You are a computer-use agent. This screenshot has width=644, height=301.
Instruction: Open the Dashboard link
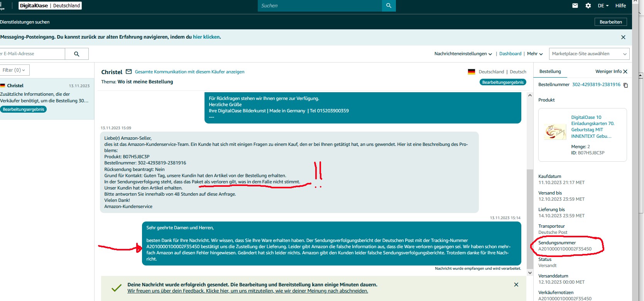point(510,54)
